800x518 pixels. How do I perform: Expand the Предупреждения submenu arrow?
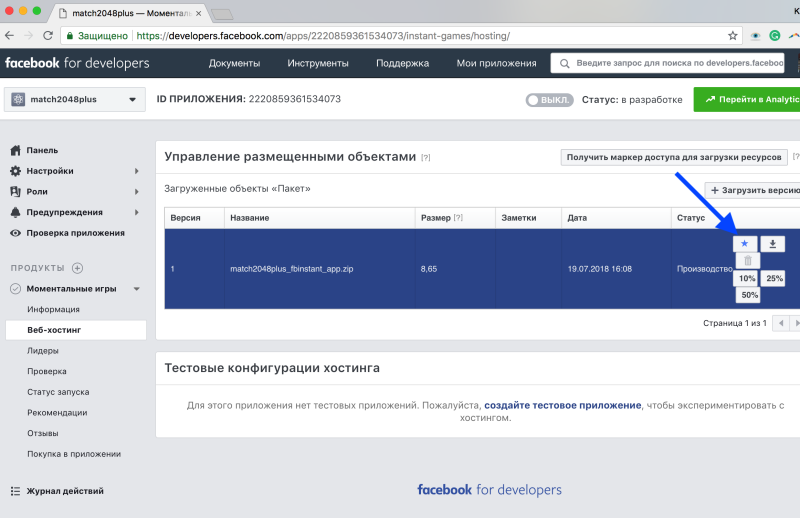(x=137, y=212)
